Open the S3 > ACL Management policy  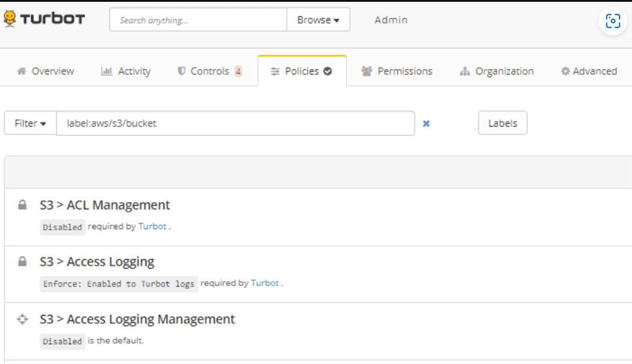[105, 205]
